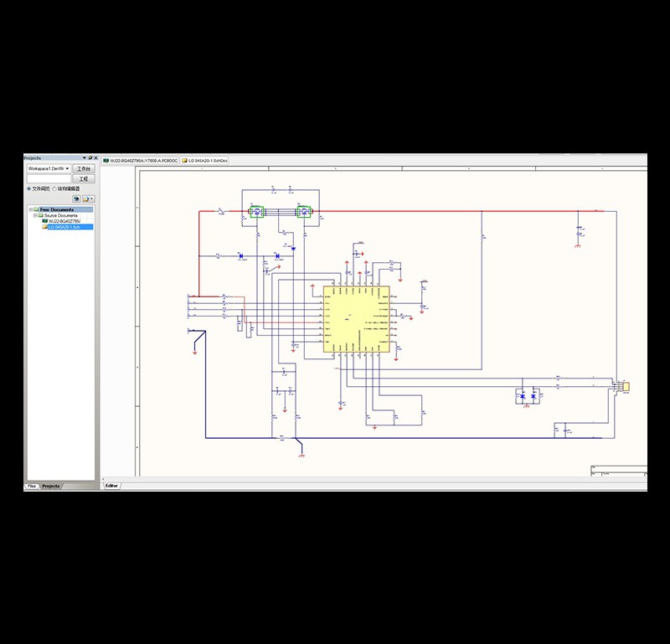The height and width of the screenshot is (644, 670).
Task: Click the refresh project view icon
Action: (76, 198)
